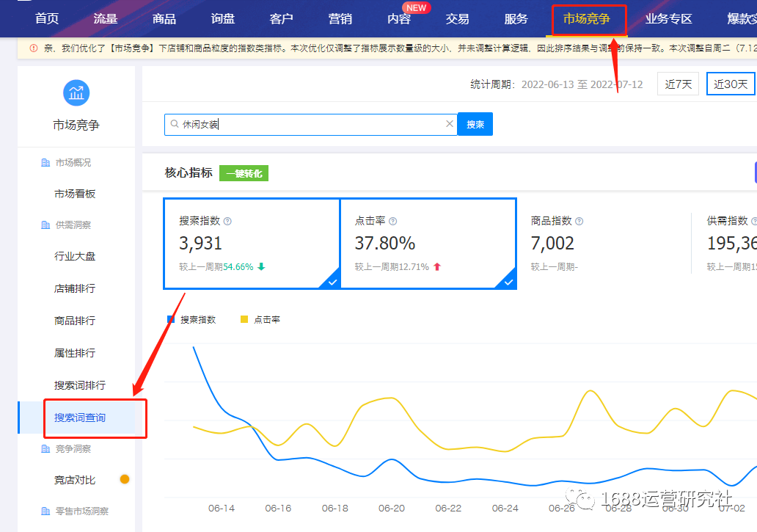757x532 pixels.
Task: Open the help icon next to 点击率
Action: click(394, 220)
